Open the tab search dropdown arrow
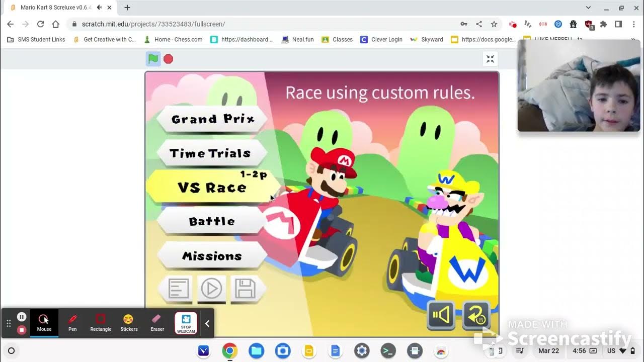The width and height of the screenshot is (644, 362). click(589, 8)
